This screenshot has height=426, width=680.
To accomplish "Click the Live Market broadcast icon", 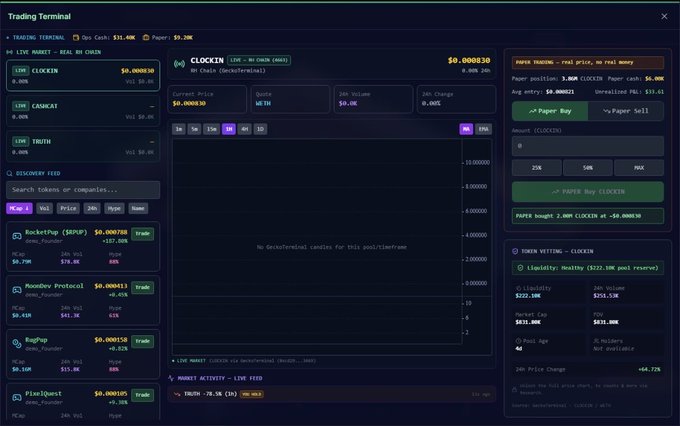I will pos(10,52).
